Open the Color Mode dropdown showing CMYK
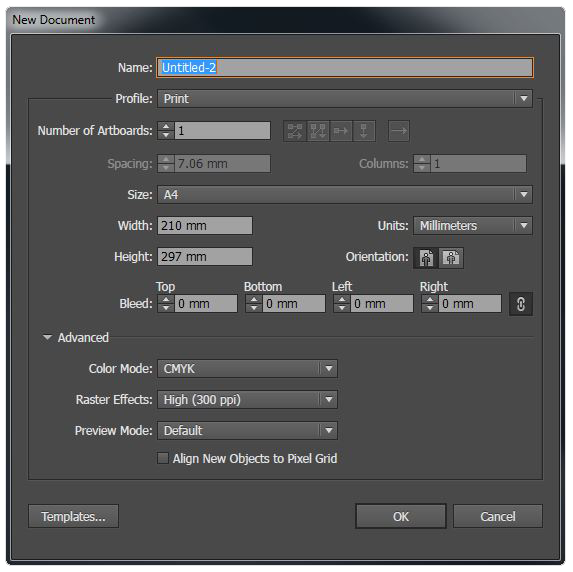573x572 pixels. [x=247, y=368]
